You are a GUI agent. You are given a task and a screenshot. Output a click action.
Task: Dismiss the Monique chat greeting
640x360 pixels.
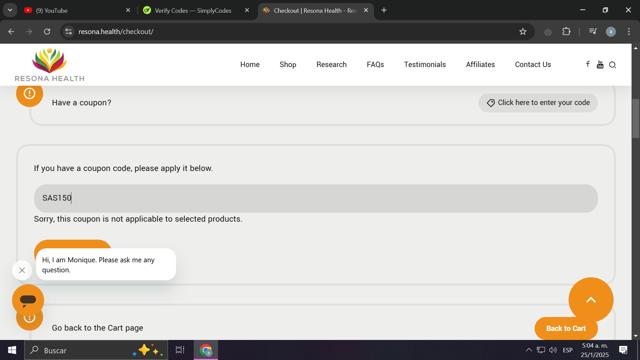click(22, 270)
